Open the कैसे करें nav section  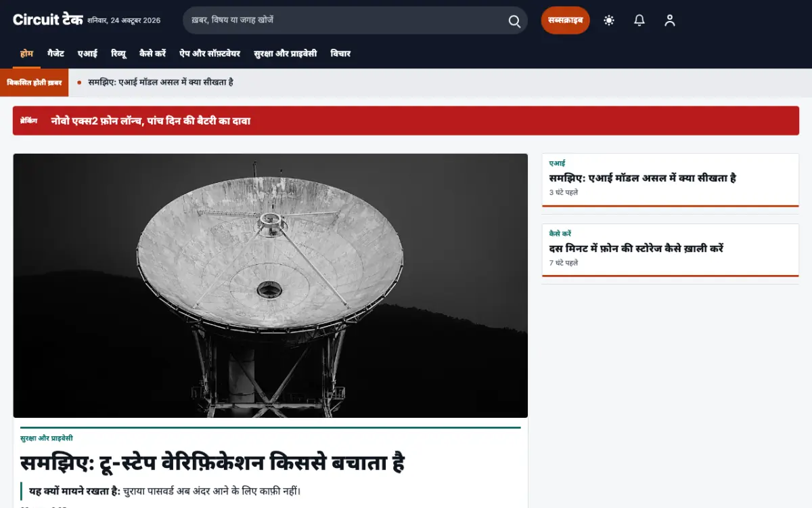pos(152,54)
